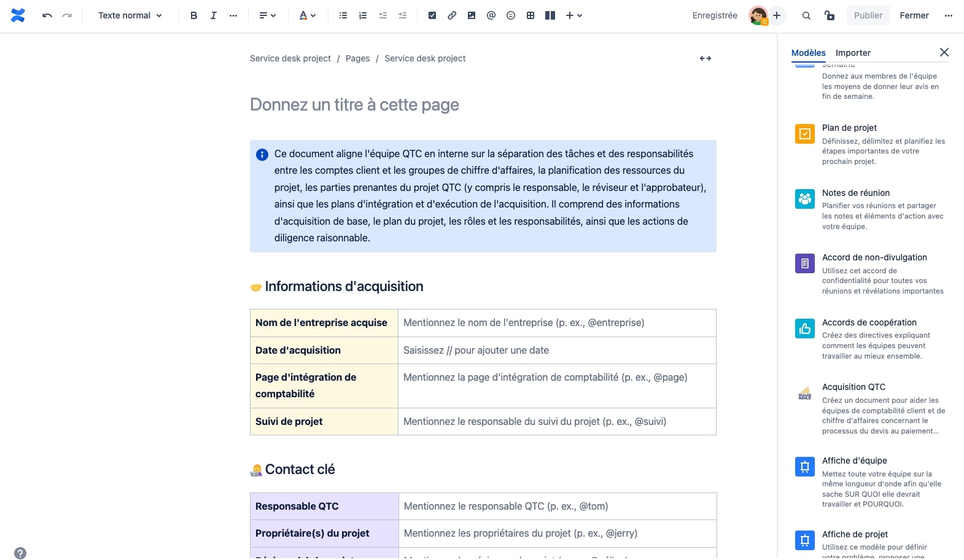Screen dimensions: 964x560
Task: Insert an action item checkbox
Action: tap(432, 15)
